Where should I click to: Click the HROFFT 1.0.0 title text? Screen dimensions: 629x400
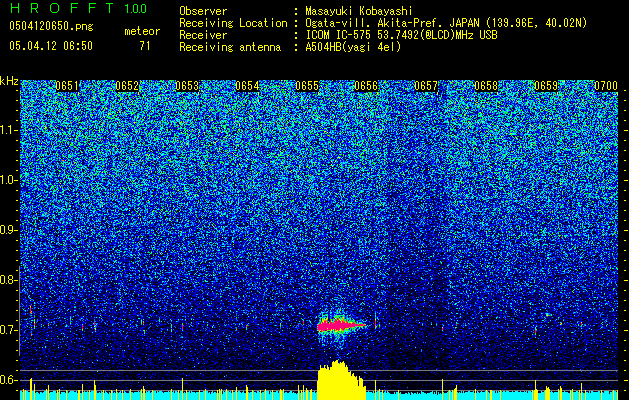coord(78,8)
